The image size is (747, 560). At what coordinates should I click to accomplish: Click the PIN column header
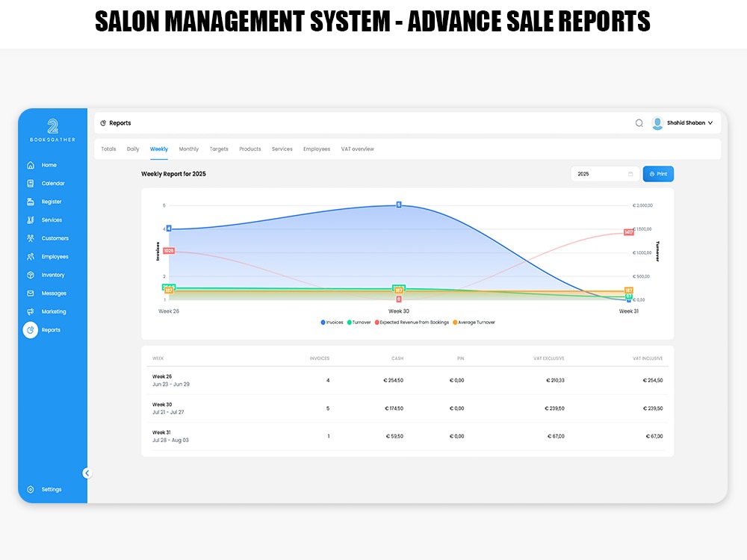[461, 358]
